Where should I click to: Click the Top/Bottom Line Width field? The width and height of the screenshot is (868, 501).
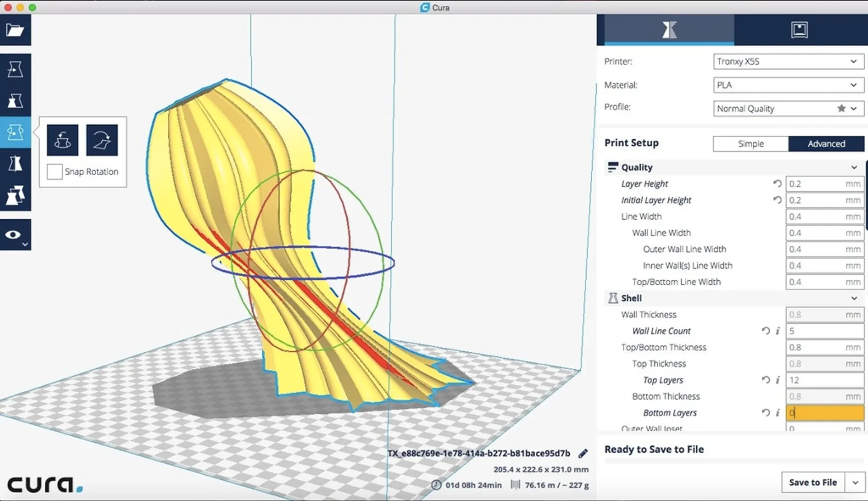(x=825, y=282)
